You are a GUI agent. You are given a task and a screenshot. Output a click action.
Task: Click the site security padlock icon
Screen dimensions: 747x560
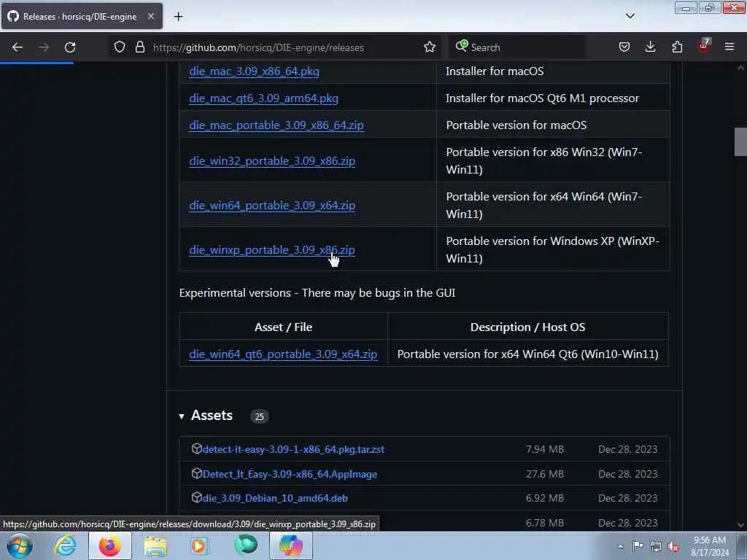[139, 47]
